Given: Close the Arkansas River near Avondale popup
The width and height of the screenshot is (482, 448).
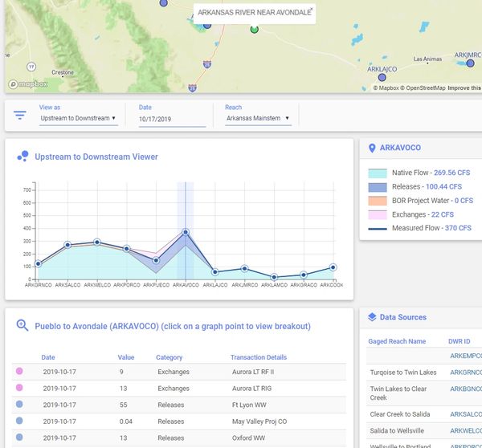Looking at the screenshot, I should pos(311,9).
